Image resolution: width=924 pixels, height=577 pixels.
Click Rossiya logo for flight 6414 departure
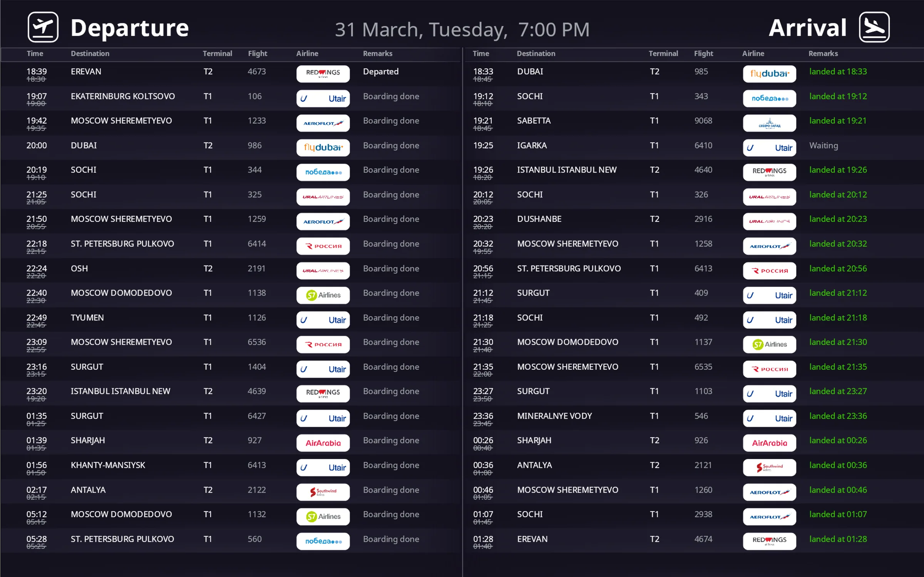(323, 246)
